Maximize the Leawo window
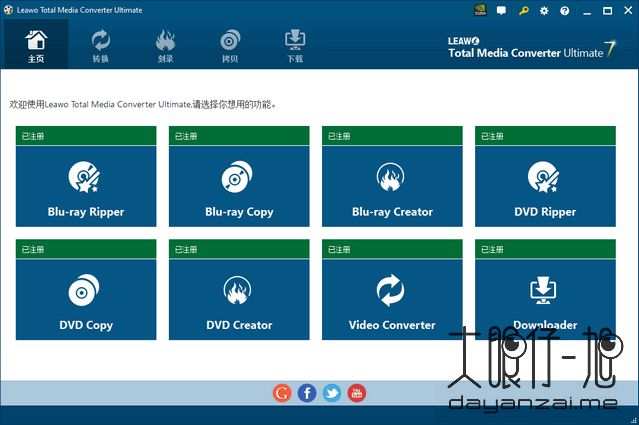Viewport: 639px width, 425px height. pyautogui.click(x=607, y=11)
